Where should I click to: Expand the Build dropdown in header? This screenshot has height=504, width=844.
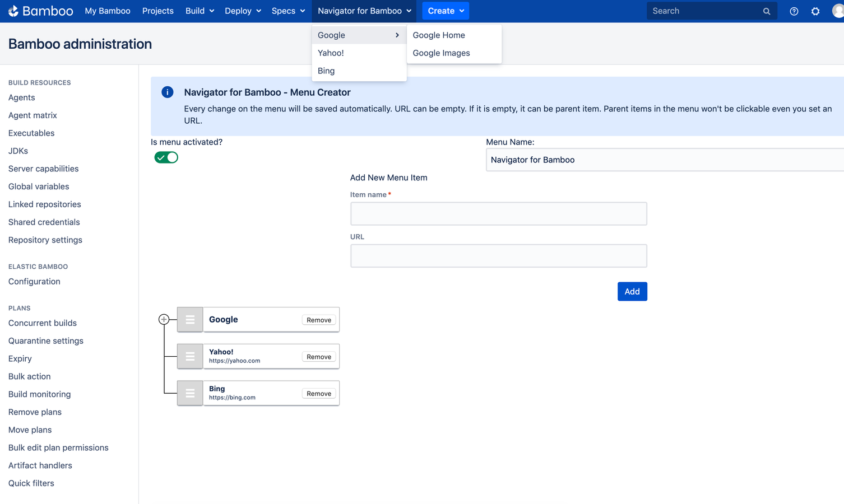(x=200, y=11)
